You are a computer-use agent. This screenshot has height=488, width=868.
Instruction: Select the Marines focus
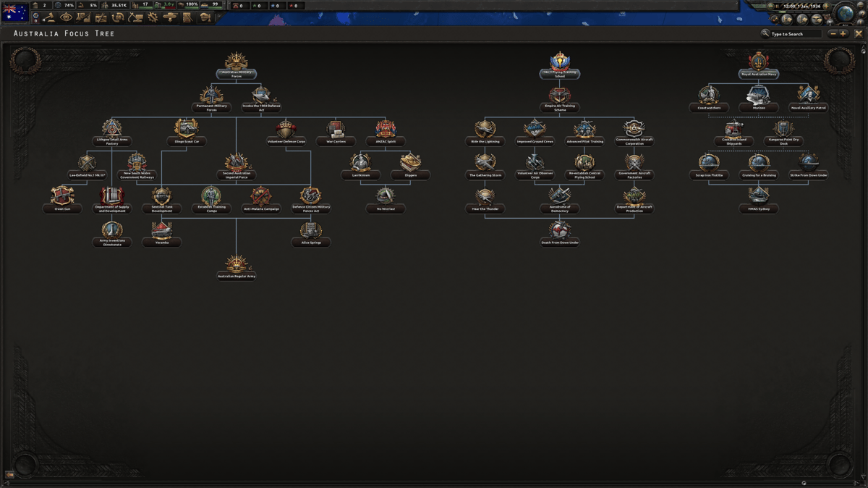[759, 98]
